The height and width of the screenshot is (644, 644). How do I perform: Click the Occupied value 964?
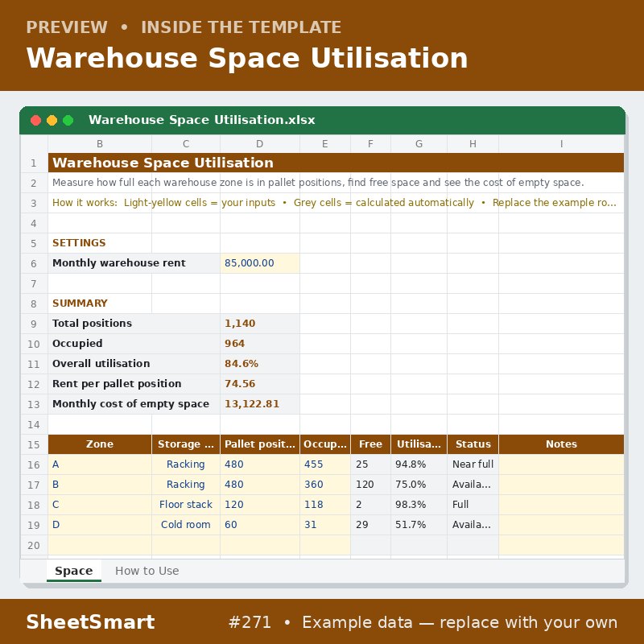[x=260, y=344]
